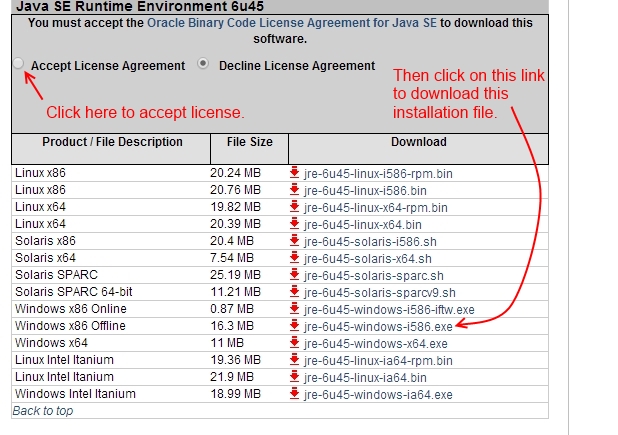The width and height of the screenshot is (618, 435).
Task: Open jre-6u45-linux-i586.bin download link
Action: pos(365,191)
